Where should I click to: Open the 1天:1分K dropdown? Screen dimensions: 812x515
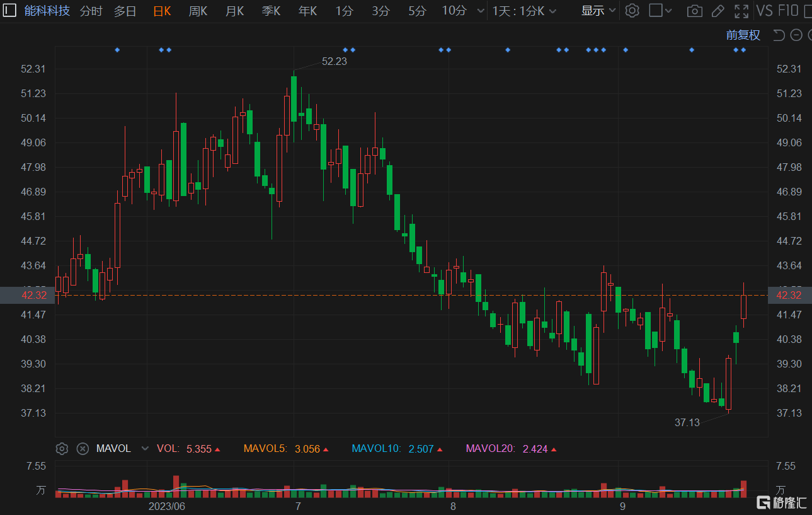[525, 11]
